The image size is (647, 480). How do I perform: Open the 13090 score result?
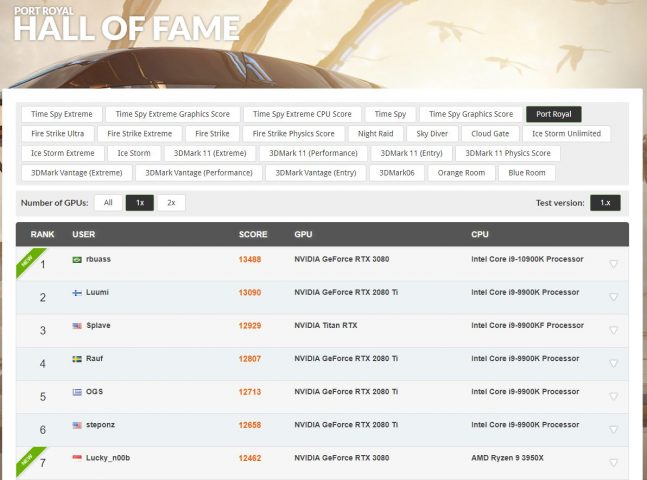(250, 293)
